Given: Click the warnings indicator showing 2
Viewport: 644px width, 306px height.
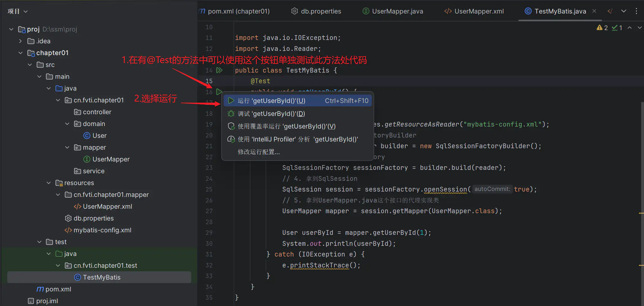Looking at the screenshot, I should pyautogui.click(x=602, y=28).
